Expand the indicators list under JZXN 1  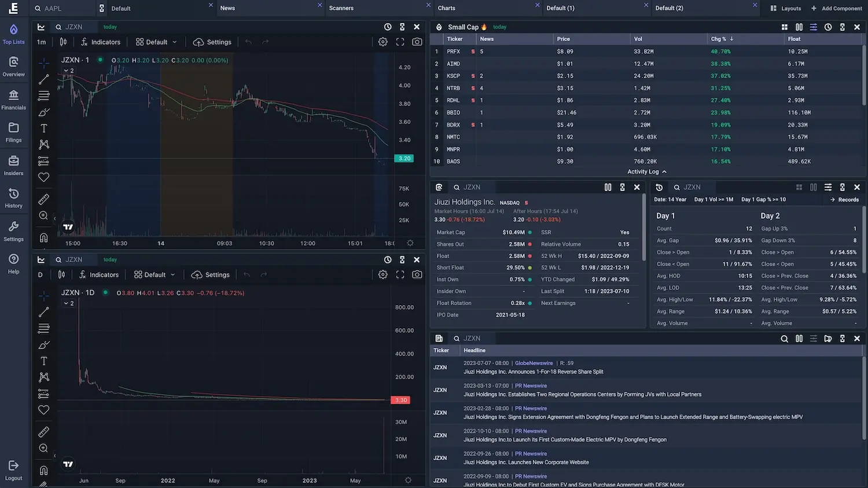pos(68,71)
